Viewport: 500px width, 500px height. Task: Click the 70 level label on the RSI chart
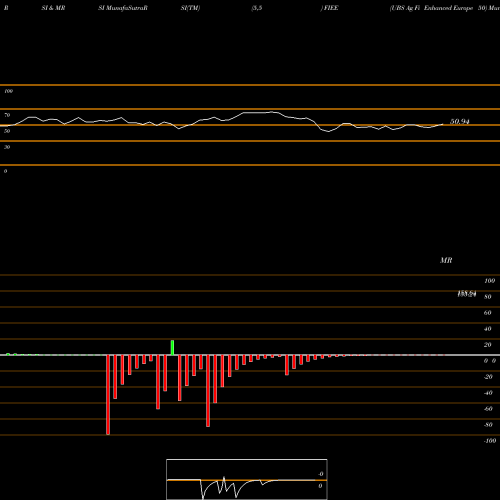[7, 115]
